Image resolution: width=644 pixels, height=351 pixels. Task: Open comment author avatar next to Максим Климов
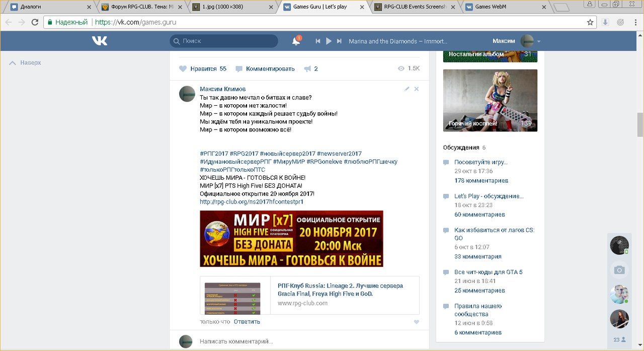pyautogui.click(x=187, y=94)
